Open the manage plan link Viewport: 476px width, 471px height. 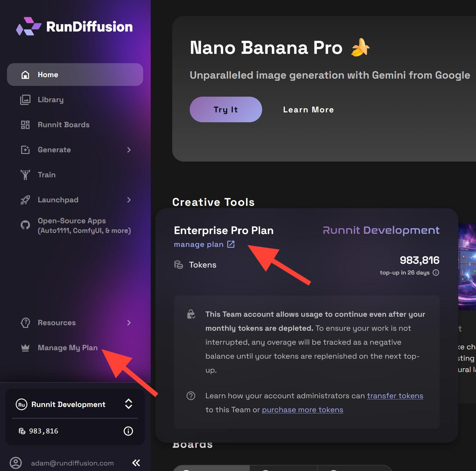pyautogui.click(x=204, y=245)
